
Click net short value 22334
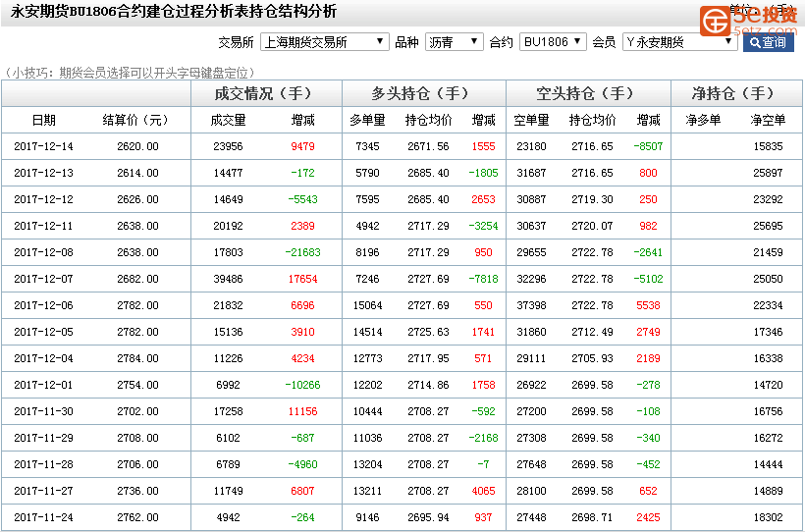click(768, 305)
